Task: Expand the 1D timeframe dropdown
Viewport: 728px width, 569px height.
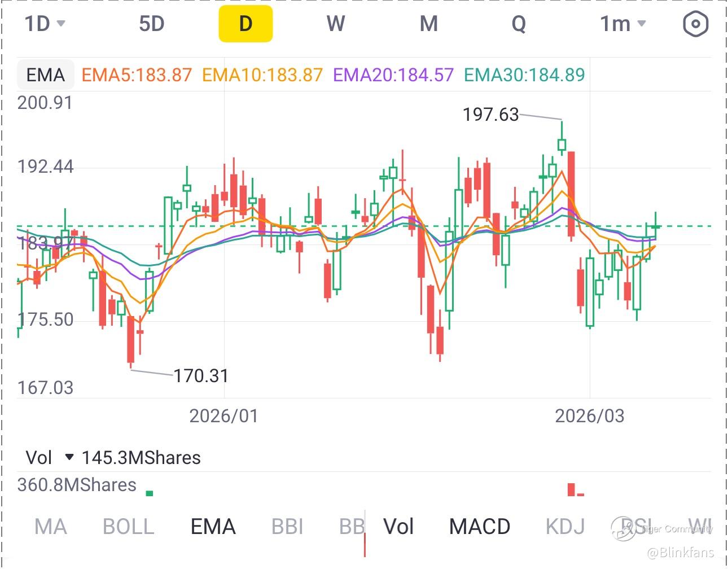Action: point(45,24)
